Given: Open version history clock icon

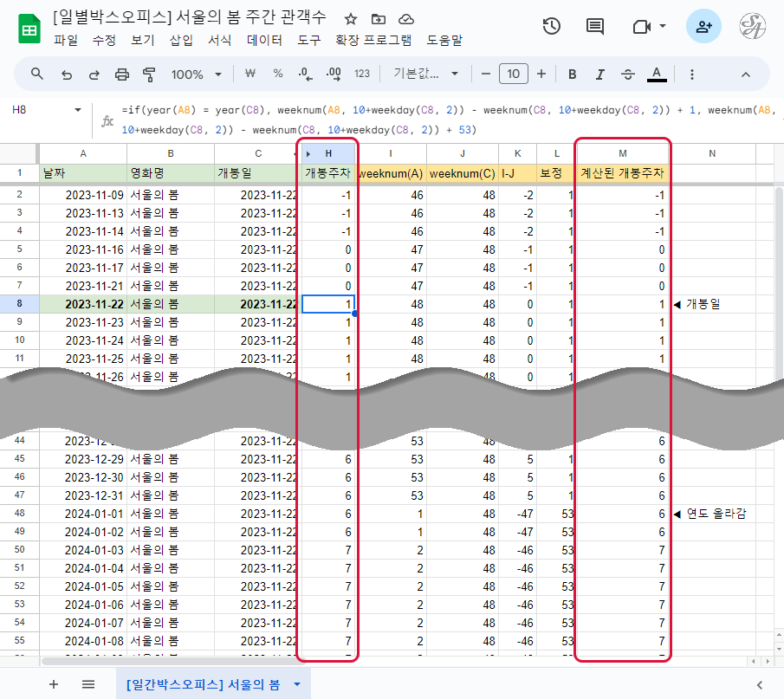Looking at the screenshot, I should (551, 27).
